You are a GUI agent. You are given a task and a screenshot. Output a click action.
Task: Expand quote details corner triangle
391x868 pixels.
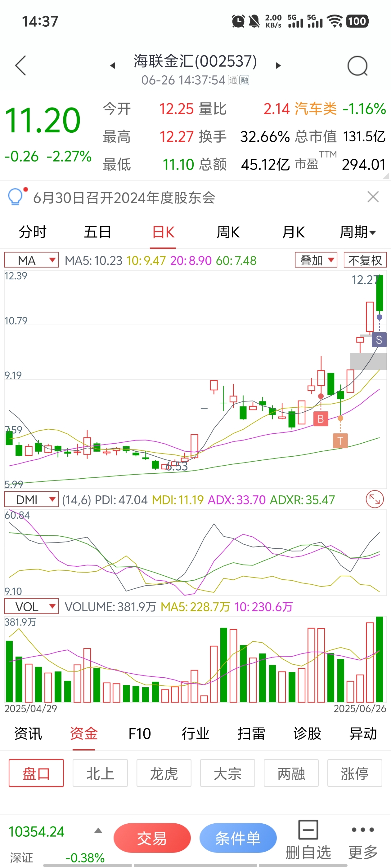(386, 176)
